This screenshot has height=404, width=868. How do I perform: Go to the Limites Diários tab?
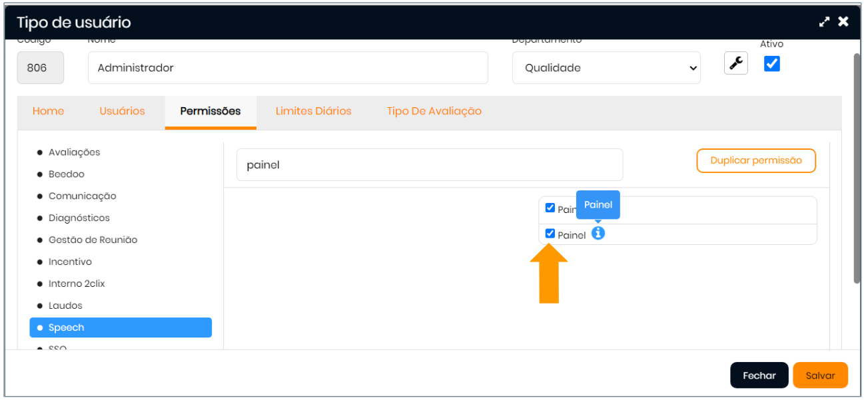coord(313,111)
